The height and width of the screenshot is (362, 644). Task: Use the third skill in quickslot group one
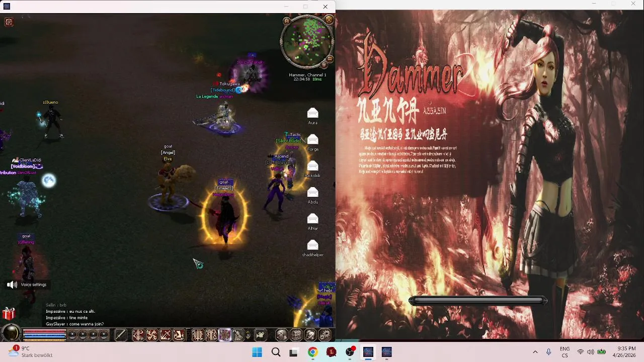(x=165, y=334)
